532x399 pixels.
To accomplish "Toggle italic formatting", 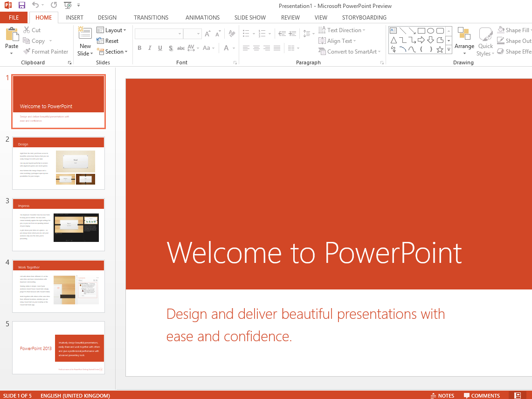I will [150, 48].
